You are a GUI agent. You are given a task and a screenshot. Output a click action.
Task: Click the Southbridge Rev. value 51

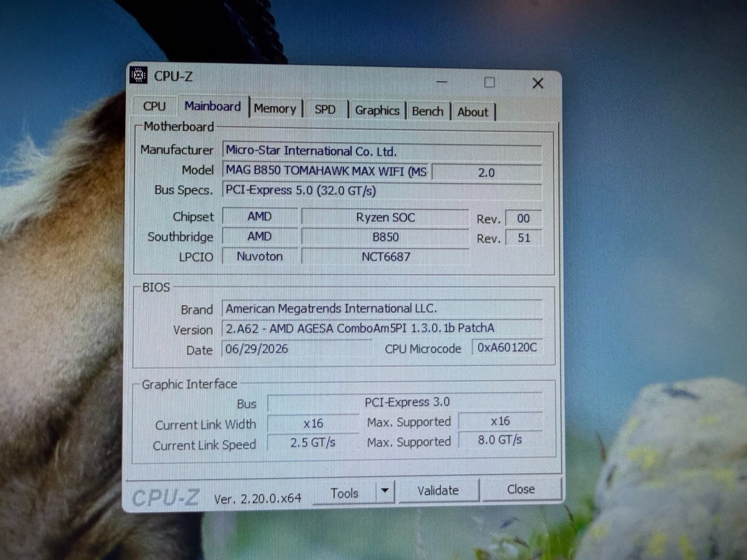523,238
